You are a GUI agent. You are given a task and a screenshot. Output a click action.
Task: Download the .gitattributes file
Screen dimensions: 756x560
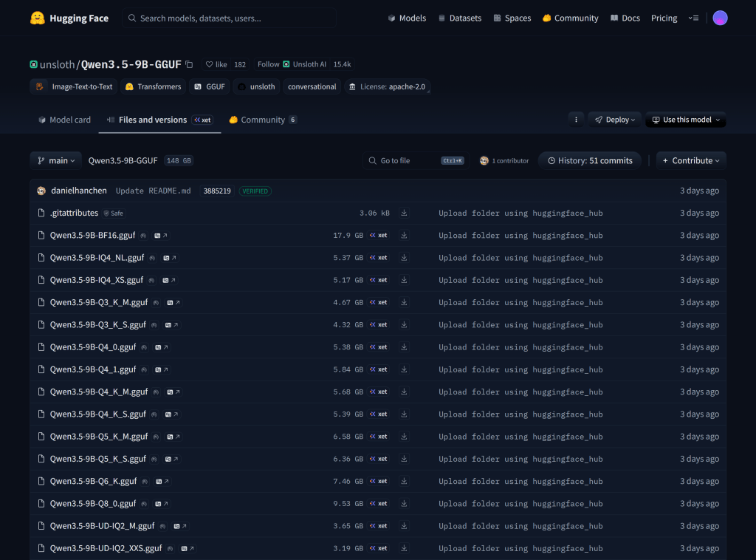click(x=404, y=214)
